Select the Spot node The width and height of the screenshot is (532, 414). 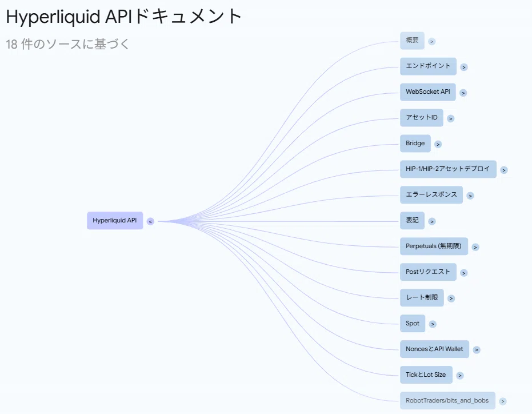(x=413, y=323)
